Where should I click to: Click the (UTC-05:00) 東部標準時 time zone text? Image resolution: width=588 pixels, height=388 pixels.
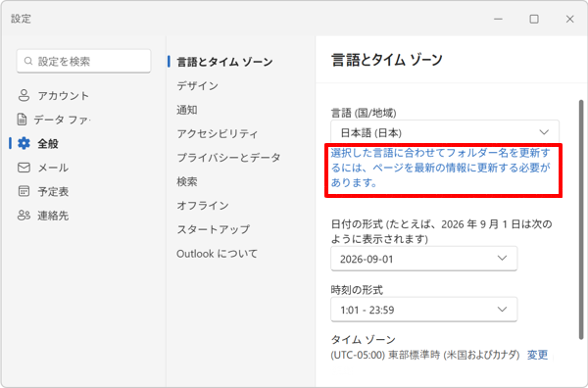coord(425,355)
